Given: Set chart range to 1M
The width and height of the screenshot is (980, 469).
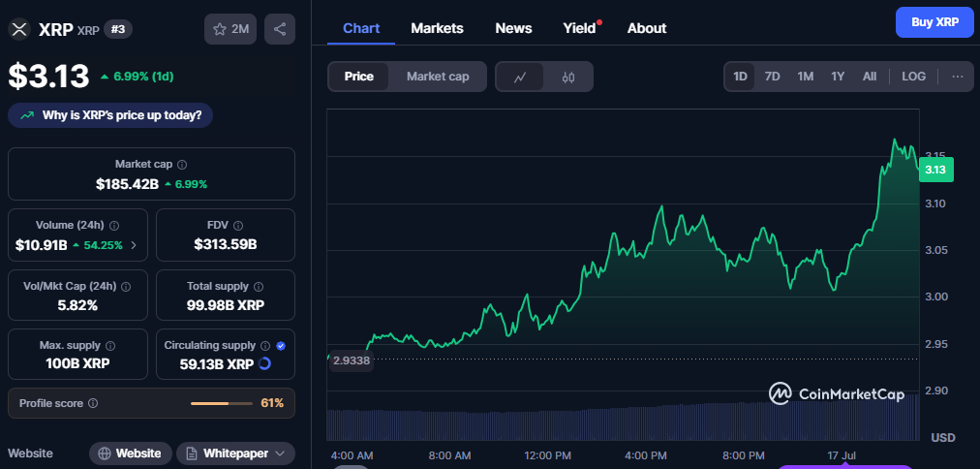Looking at the screenshot, I should [805, 77].
